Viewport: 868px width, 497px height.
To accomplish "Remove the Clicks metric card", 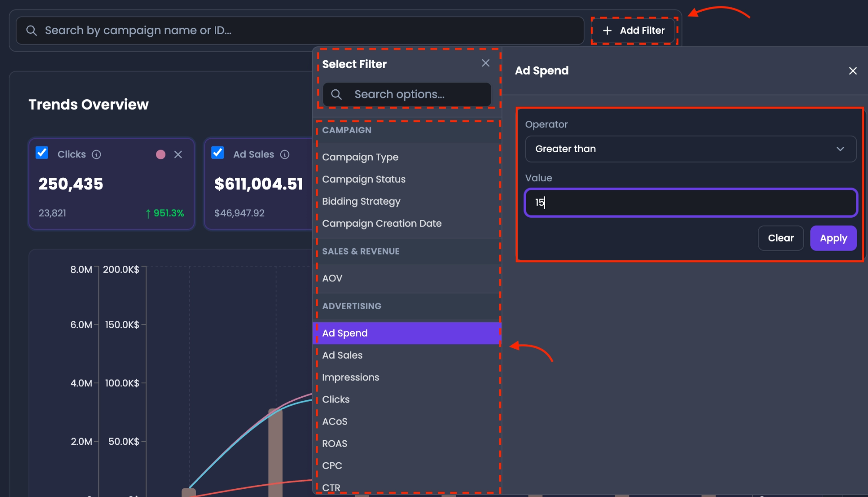I will (178, 154).
